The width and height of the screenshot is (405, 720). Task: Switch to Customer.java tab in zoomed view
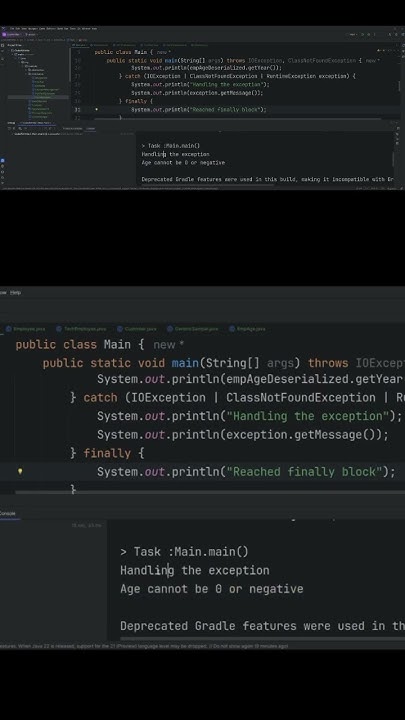pyautogui.click(x=137, y=329)
